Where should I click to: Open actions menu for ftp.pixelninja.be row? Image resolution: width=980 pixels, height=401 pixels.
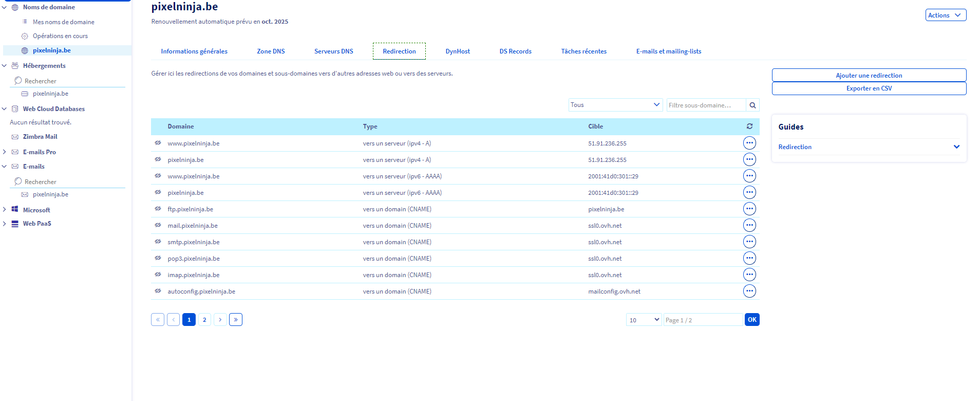(x=749, y=209)
